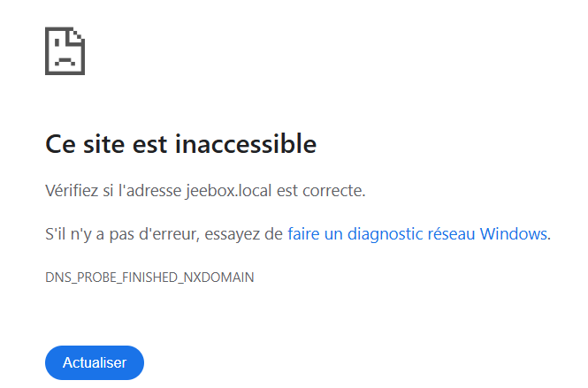Click the frowning mouth on the error icon
588x388 pixels.
pyautogui.click(x=65, y=62)
